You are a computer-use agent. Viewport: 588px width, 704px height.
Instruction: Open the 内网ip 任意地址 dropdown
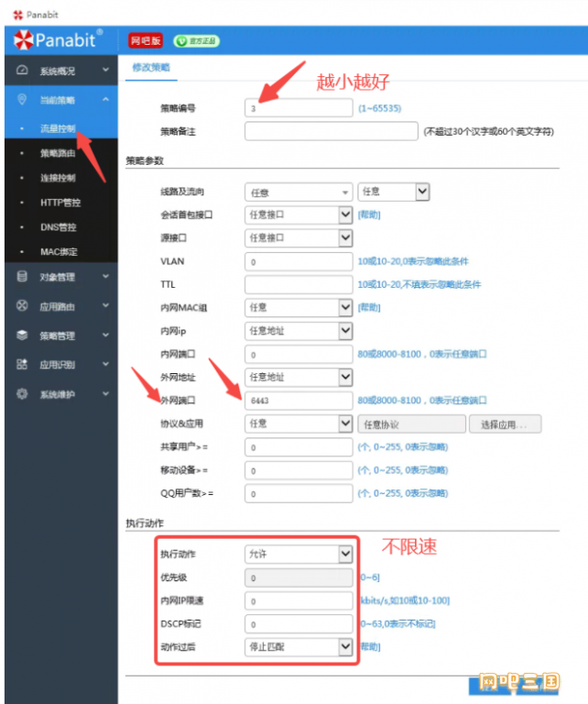(299, 331)
